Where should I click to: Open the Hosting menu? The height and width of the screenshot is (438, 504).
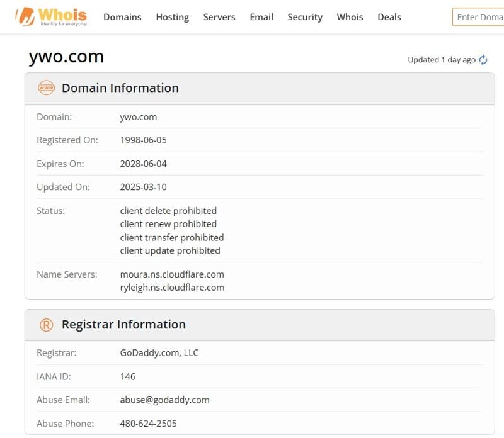(173, 17)
